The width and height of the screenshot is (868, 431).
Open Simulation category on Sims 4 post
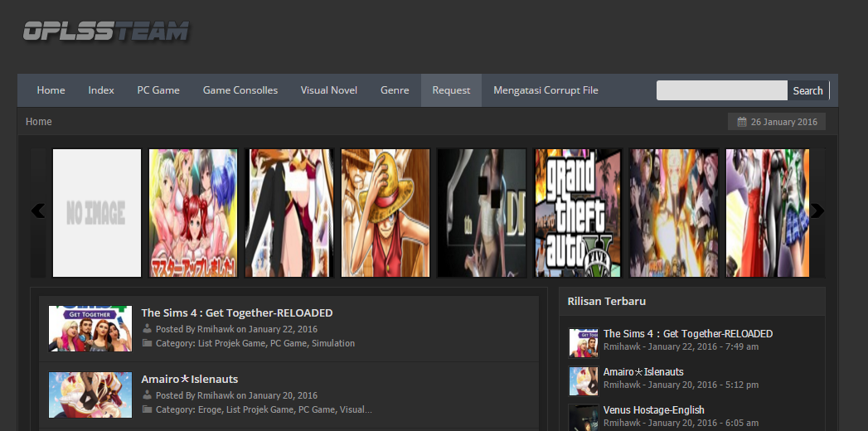(333, 344)
